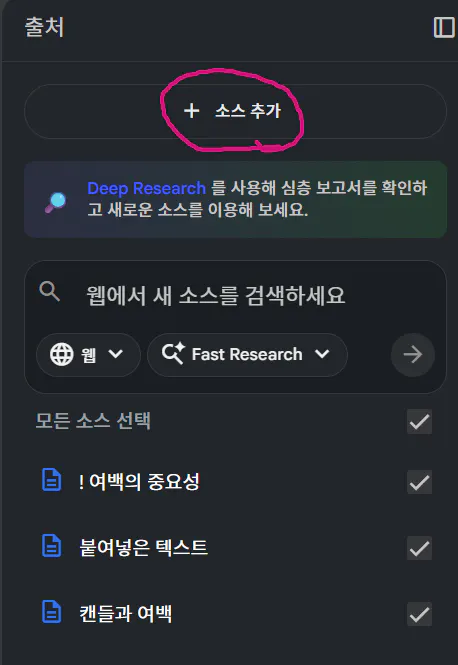The width and height of the screenshot is (458, 665).
Task: Click the Deep Research magnifier icon
Action: [56, 202]
